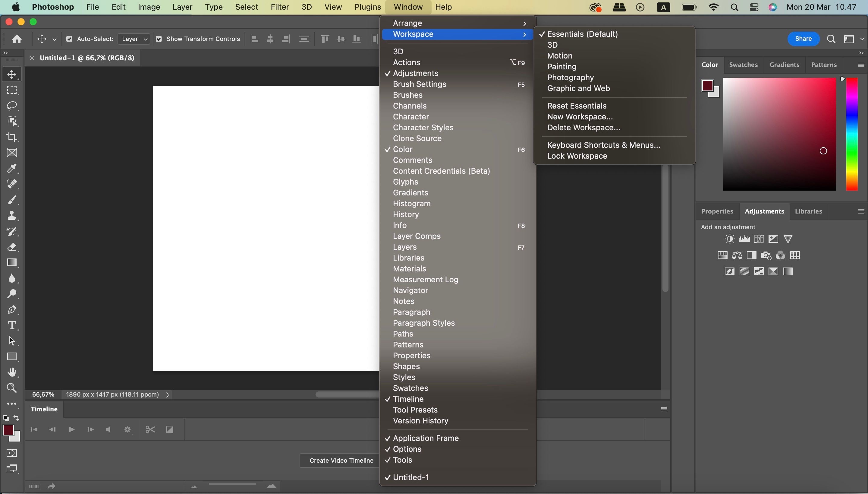Click the foreground color swatch in Color panel

pos(708,86)
